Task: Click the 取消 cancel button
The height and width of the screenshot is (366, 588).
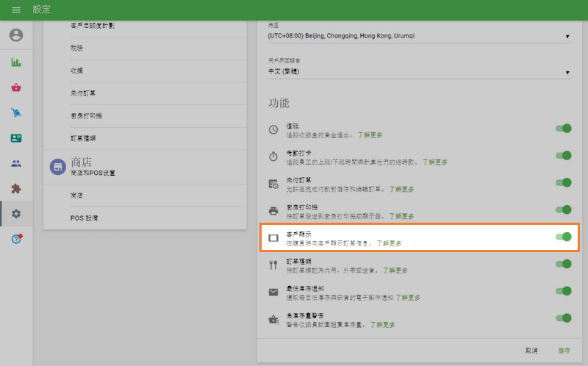Action: click(x=531, y=351)
